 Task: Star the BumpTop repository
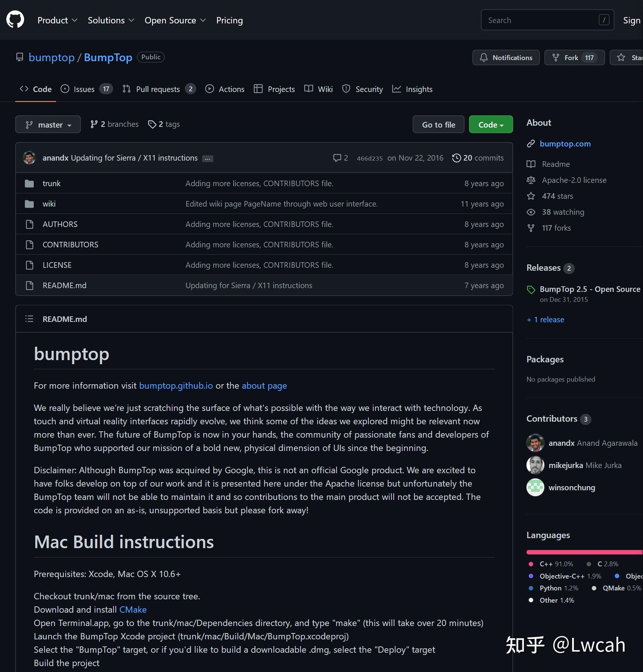[x=627, y=57]
